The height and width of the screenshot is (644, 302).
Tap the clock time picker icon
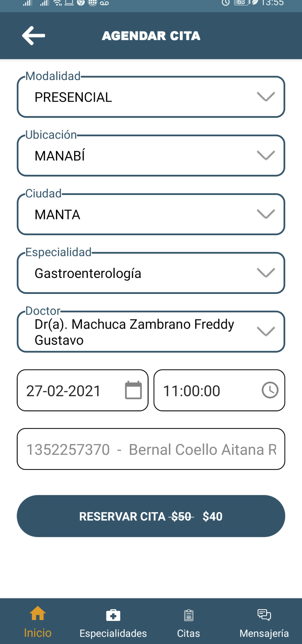click(270, 390)
